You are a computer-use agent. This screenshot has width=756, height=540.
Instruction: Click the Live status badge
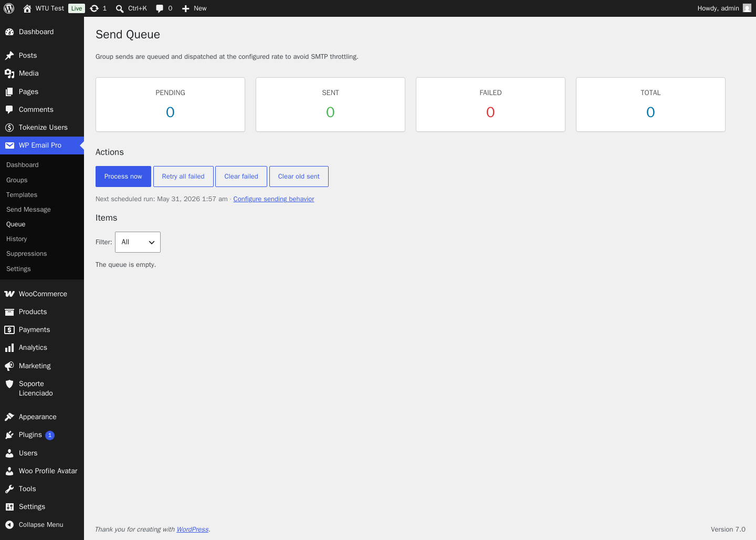77,8
